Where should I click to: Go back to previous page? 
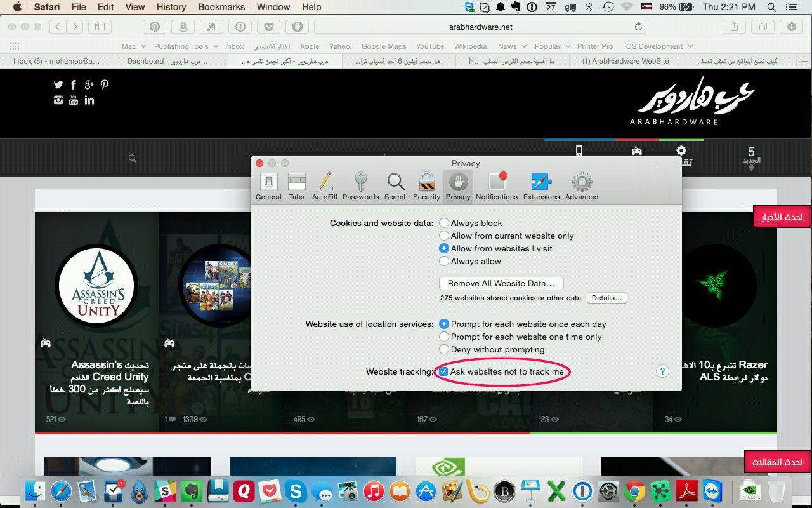[58, 27]
